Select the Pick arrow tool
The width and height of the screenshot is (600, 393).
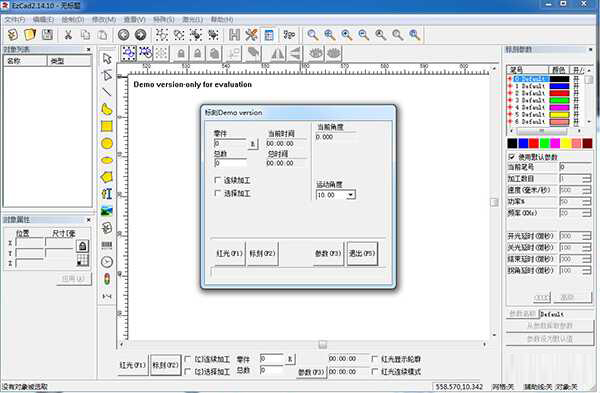(x=107, y=59)
